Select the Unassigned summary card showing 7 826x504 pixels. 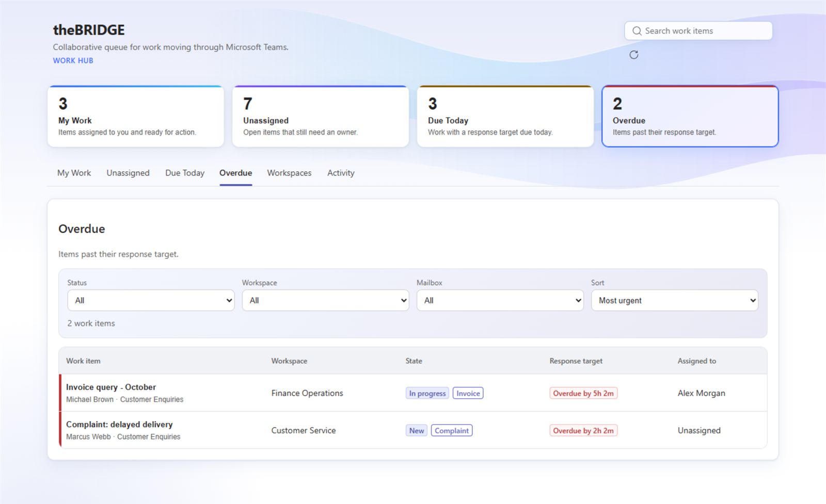[x=321, y=117]
